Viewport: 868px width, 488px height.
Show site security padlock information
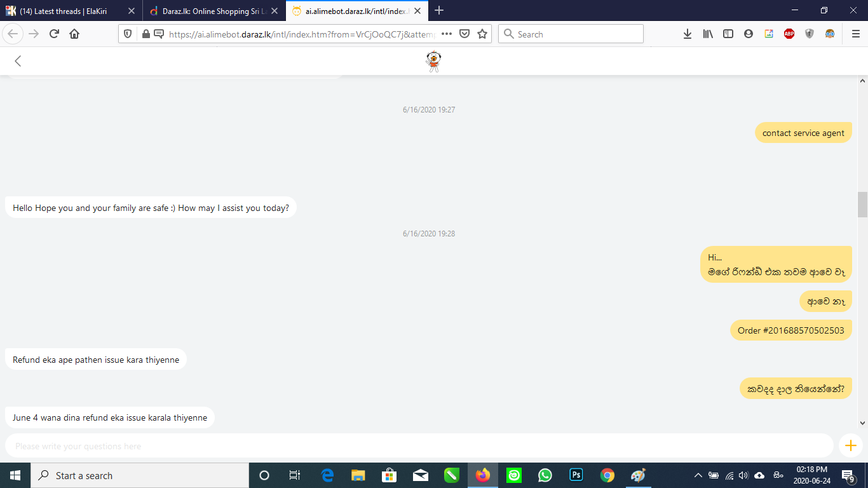click(146, 34)
